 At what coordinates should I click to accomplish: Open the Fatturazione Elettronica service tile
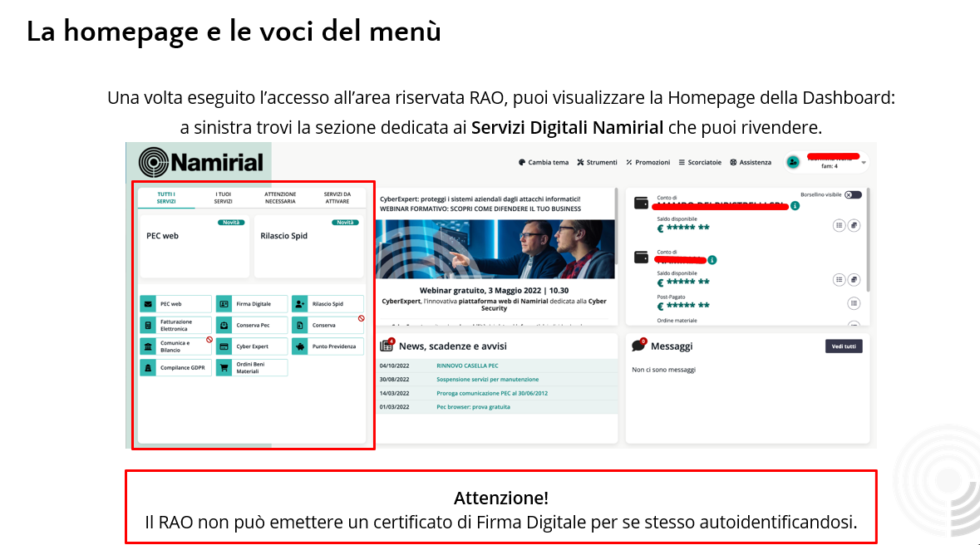pos(175,325)
